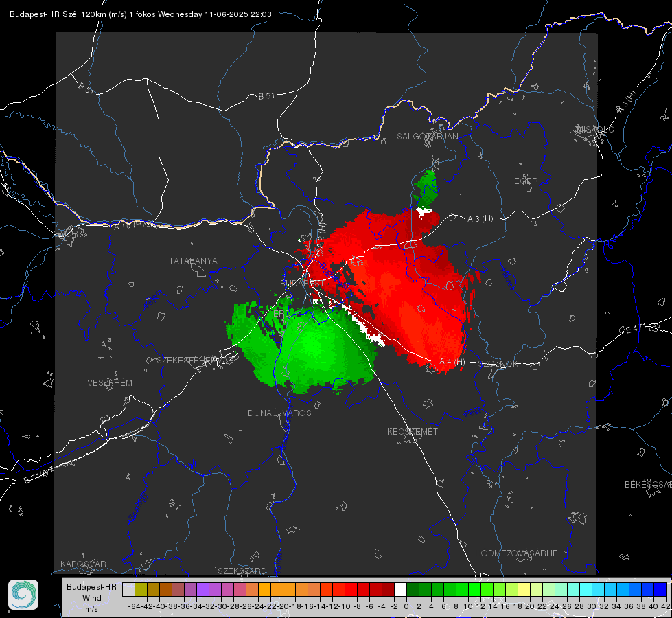Screen dimensions: 672x618
Task: Click the small green echo patch below Salgótarján
Action: point(426,189)
